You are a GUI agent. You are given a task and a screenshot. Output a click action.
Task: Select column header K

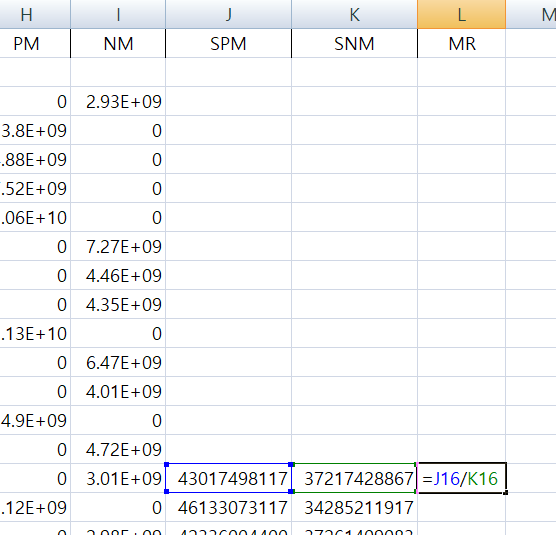pos(354,14)
